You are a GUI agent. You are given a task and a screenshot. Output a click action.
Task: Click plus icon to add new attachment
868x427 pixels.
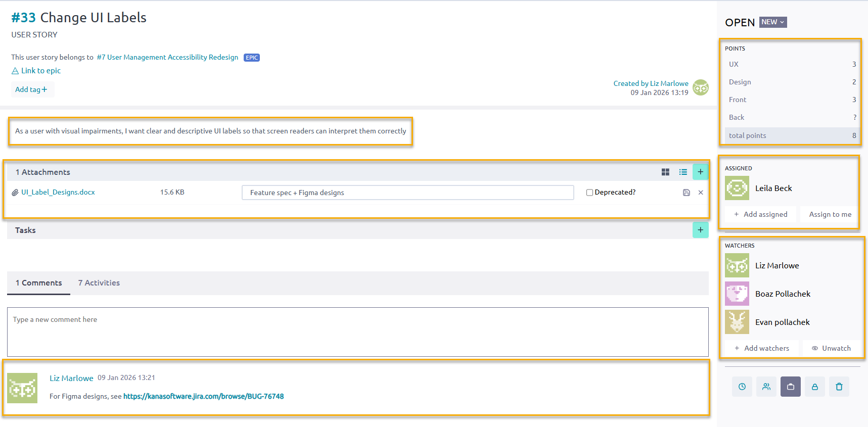(700, 172)
